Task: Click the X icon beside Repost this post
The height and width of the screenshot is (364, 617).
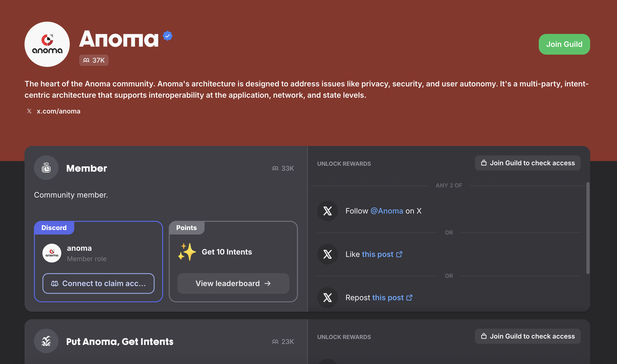Action: tap(328, 298)
